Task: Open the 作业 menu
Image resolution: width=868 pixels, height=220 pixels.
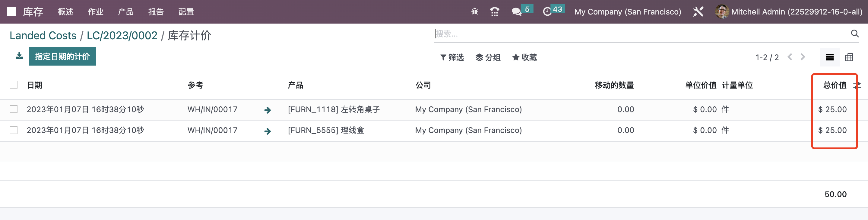Action: [96, 12]
